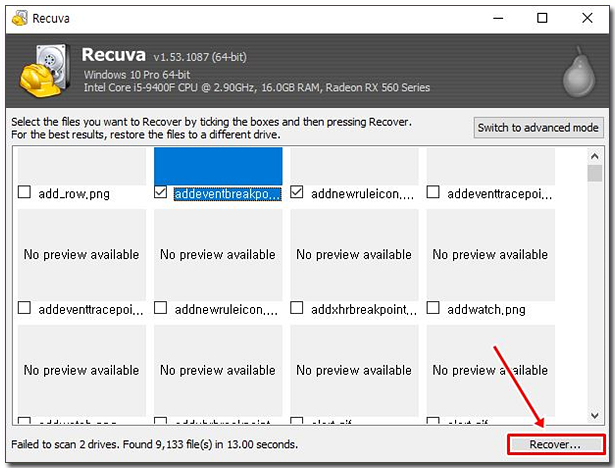The height and width of the screenshot is (468, 615).
Task: Tick the add_row.png checkbox
Action: [24, 192]
